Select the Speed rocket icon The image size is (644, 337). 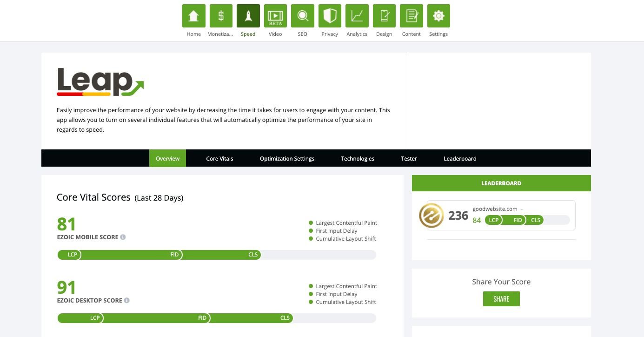tap(248, 16)
